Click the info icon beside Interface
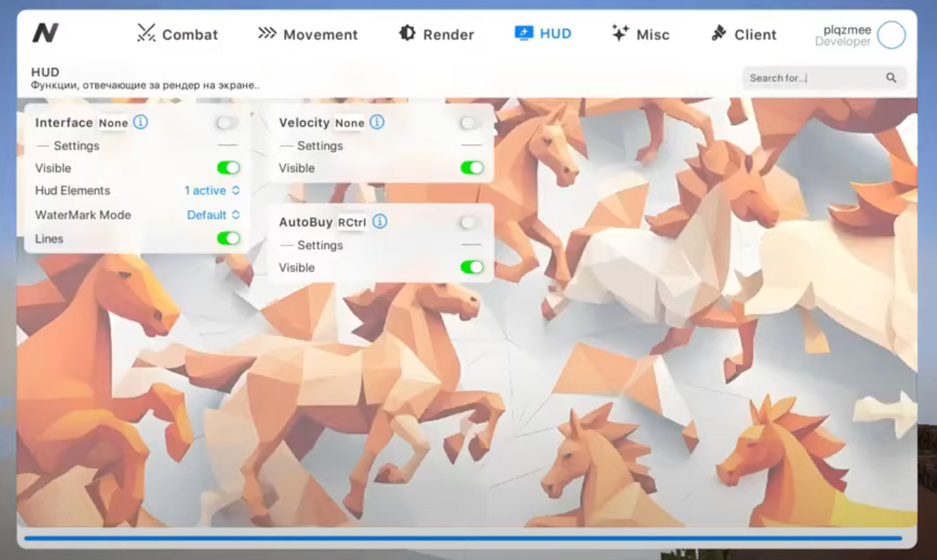 coord(141,122)
